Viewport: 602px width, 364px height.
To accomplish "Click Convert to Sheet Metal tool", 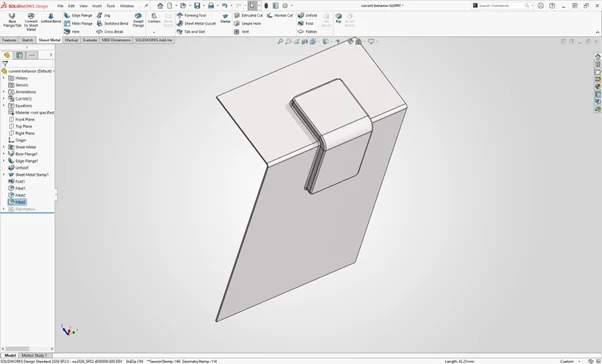I will 31,22.
